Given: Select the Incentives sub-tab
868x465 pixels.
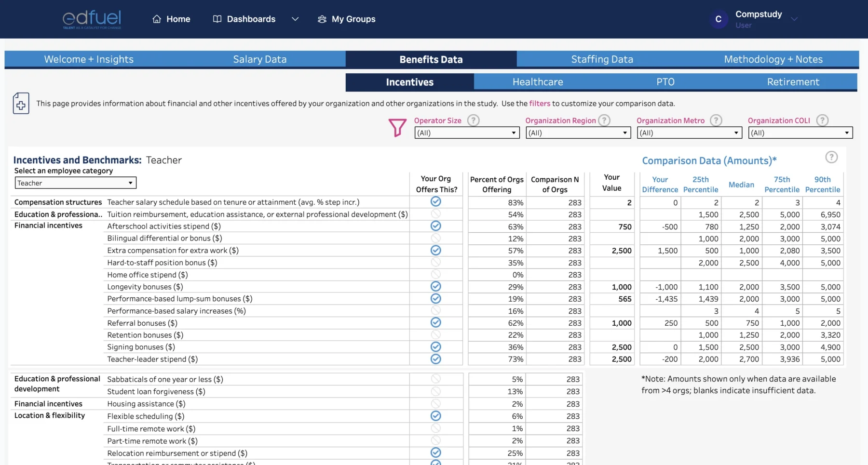Looking at the screenshot, I should (x=410, y=82).
